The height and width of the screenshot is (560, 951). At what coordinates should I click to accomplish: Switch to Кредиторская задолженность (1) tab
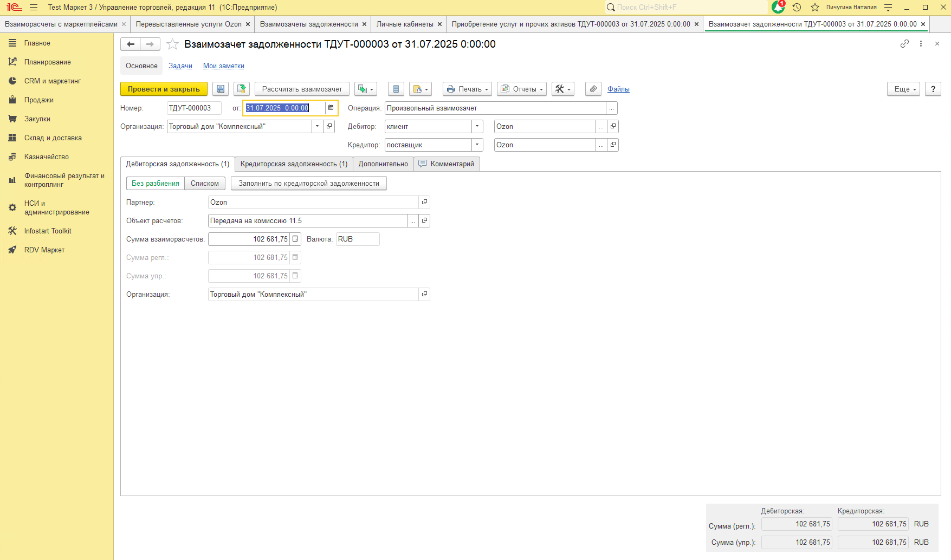point(294,164)
